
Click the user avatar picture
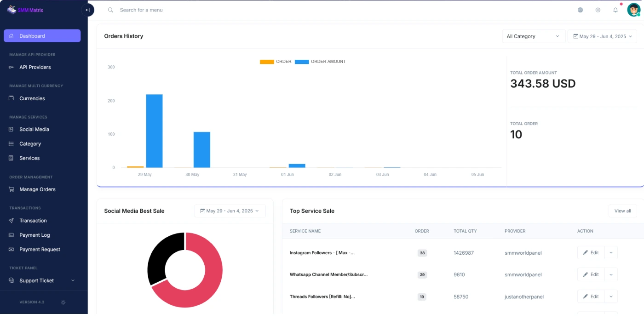click(633, 10)
